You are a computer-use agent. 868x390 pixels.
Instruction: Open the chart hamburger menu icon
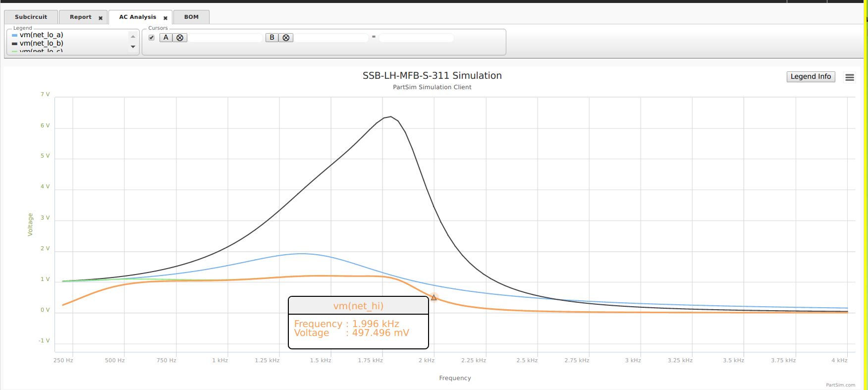tap(850, 77)
